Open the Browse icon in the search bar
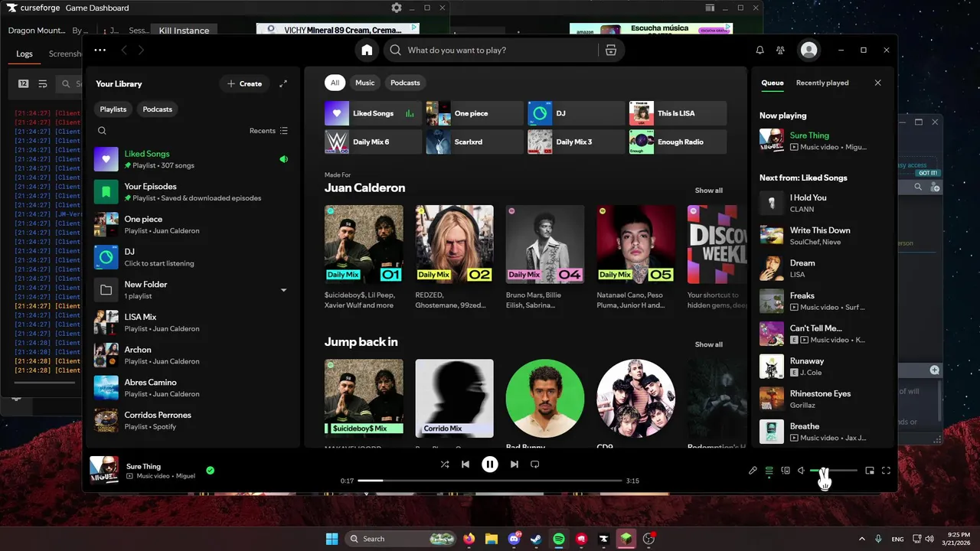The width and height of the screenshot is (980, 551). [x=610, y=50]
